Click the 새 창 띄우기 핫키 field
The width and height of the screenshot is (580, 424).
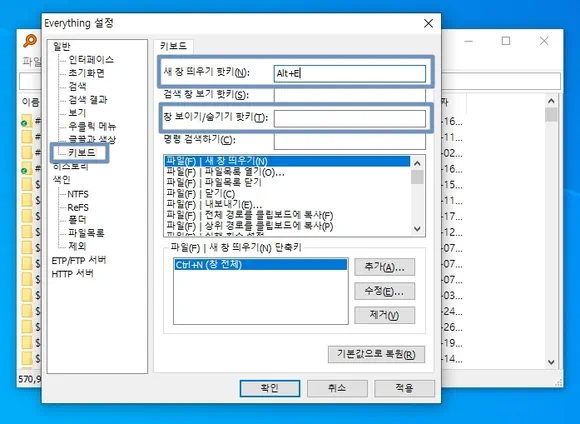[350, 73]
